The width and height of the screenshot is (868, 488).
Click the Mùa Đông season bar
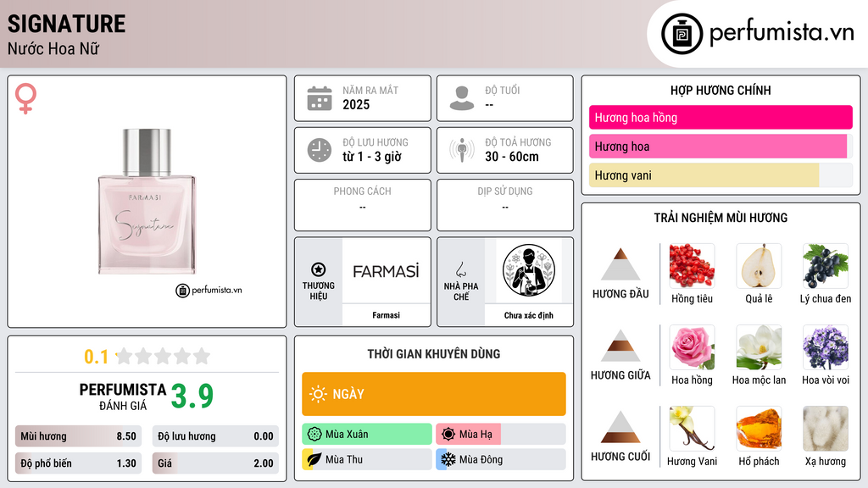pos(501,459)
